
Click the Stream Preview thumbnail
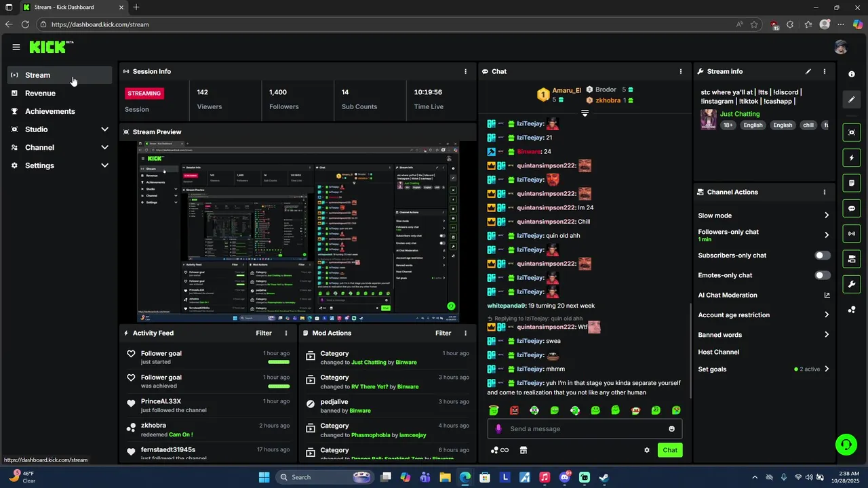click(x=298, y=232)
